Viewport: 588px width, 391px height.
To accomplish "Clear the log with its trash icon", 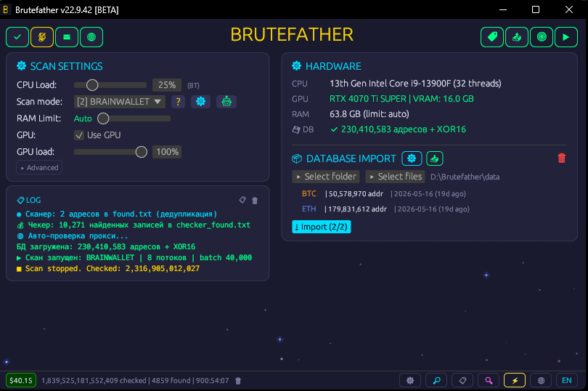I will (x=255, y=201).
